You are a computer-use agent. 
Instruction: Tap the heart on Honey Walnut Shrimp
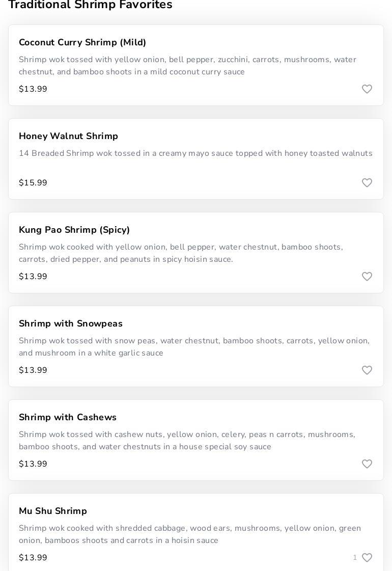(x=367, y=183)
